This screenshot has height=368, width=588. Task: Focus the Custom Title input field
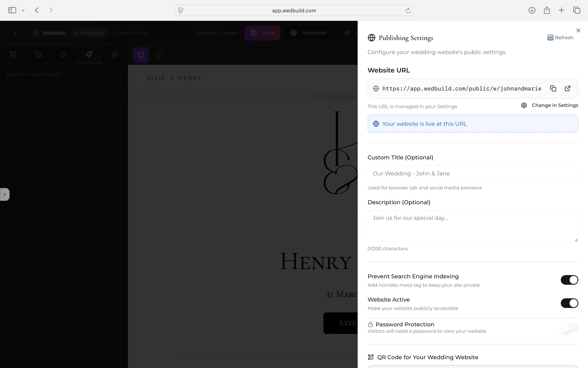coord(473,174)
